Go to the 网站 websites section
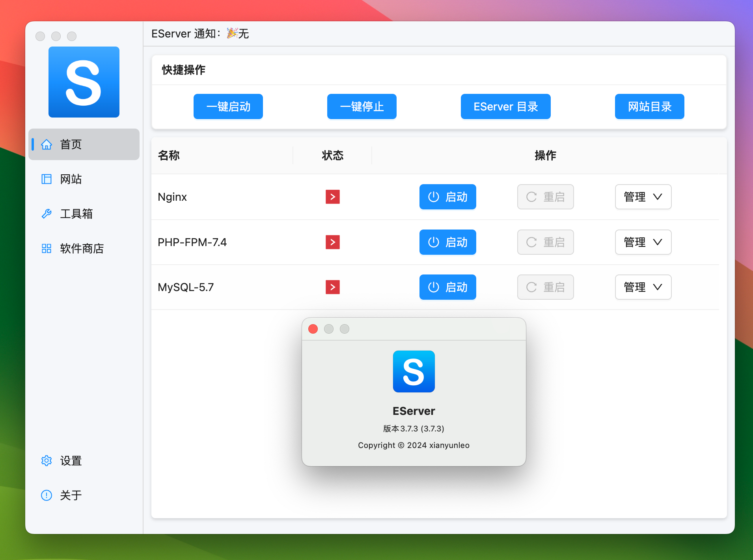 point(84,179)
